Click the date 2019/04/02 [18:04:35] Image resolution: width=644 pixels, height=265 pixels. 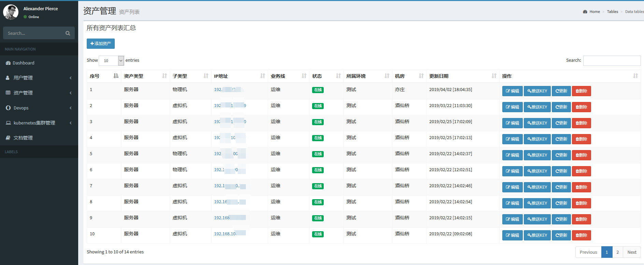451,90
